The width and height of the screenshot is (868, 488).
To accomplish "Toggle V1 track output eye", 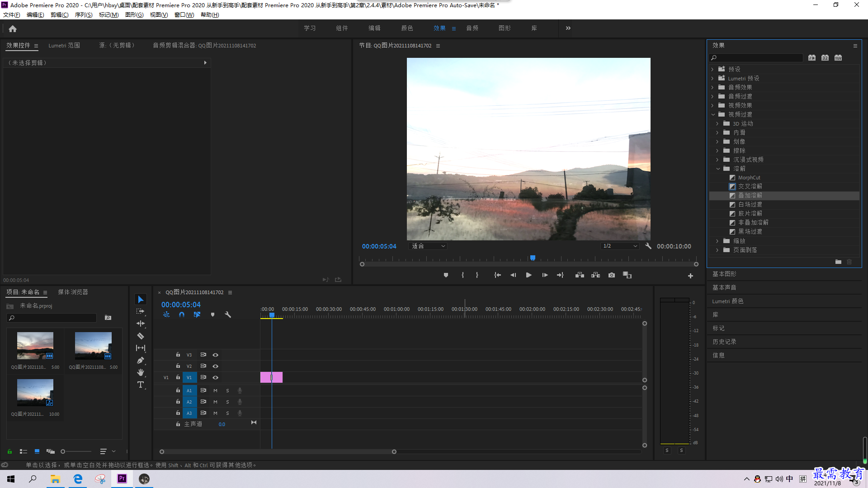I will click(216, 378).
